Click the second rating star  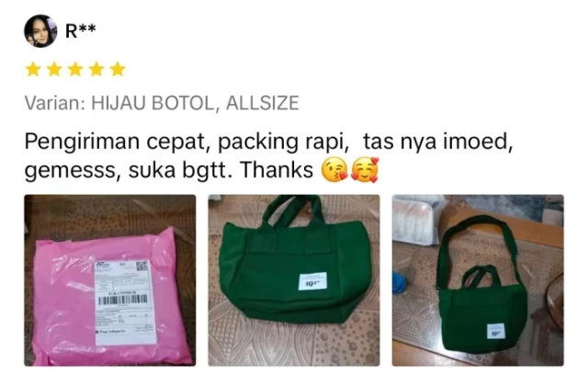[54, 70]
